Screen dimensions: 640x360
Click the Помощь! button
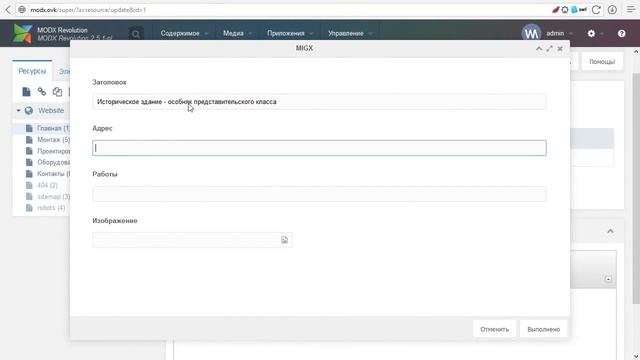click(x=602, y=62)
